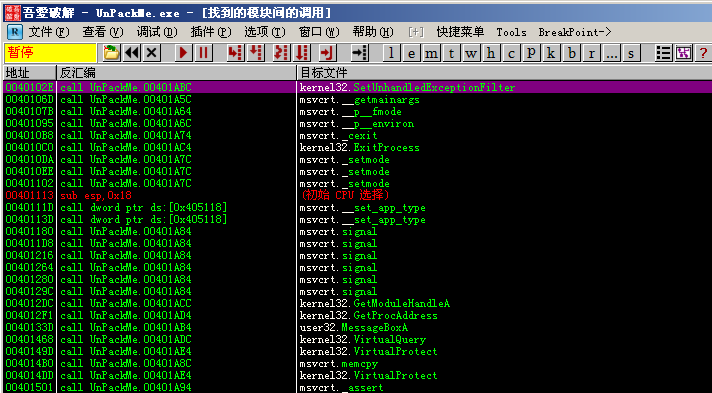Screen dimensions: 712x393
Task: Click the red question mark help icon
Action: click(703, 54)
